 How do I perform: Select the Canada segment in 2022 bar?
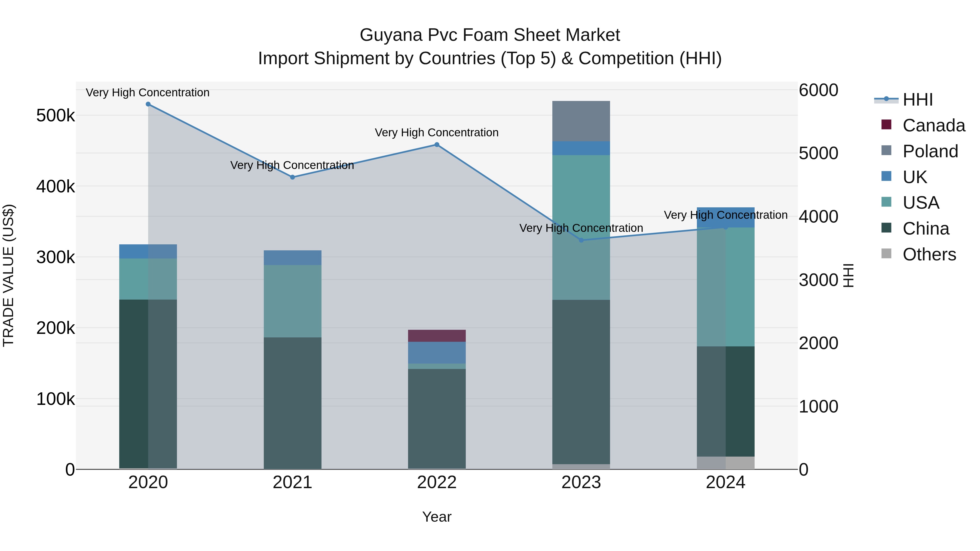click(437, 336)
